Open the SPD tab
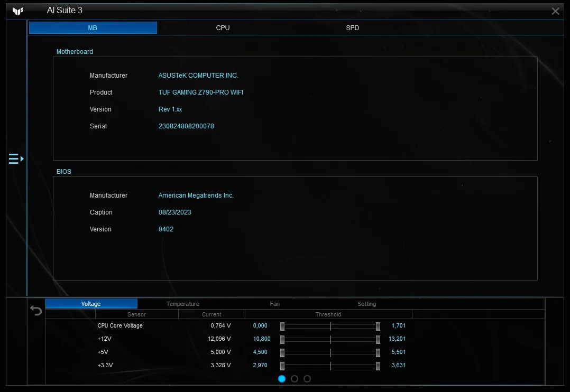 click(x=352, y=28)
